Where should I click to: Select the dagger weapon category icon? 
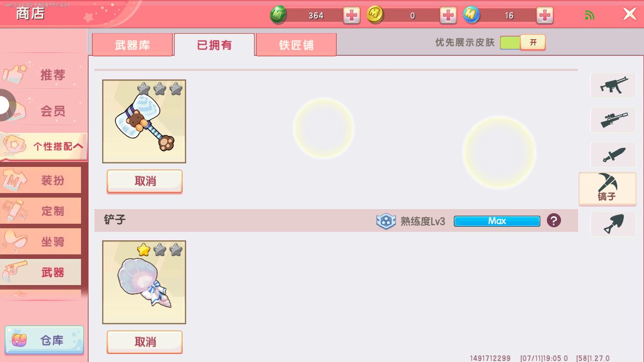click(613, 155)
